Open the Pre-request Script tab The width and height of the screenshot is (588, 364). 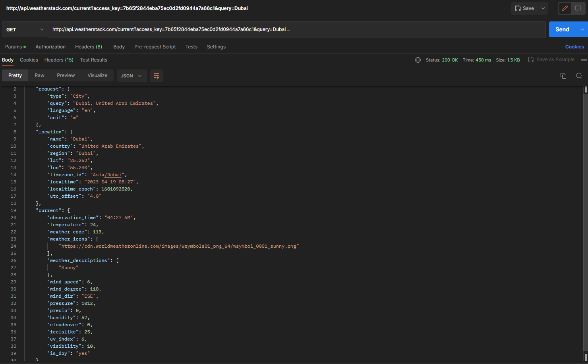[x=155, y=46]
